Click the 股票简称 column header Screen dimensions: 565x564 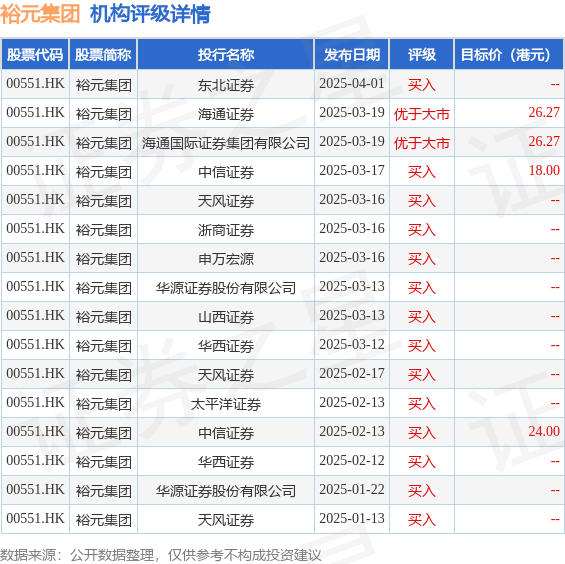click(103, 55)
